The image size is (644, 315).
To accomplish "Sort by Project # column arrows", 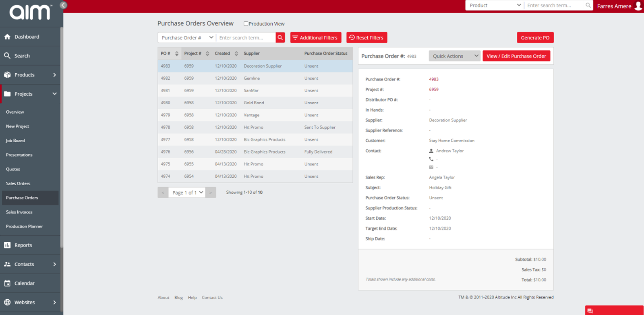I will click(207, 54).
